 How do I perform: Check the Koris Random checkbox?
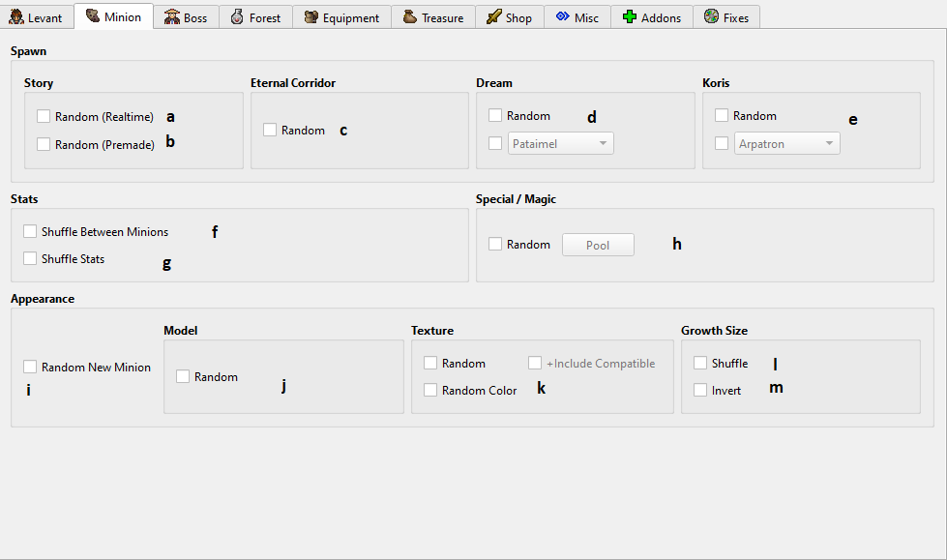[x=722, y=115]
